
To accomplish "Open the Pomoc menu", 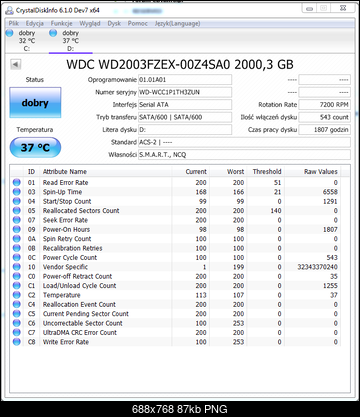I will [x=137, y=23].
